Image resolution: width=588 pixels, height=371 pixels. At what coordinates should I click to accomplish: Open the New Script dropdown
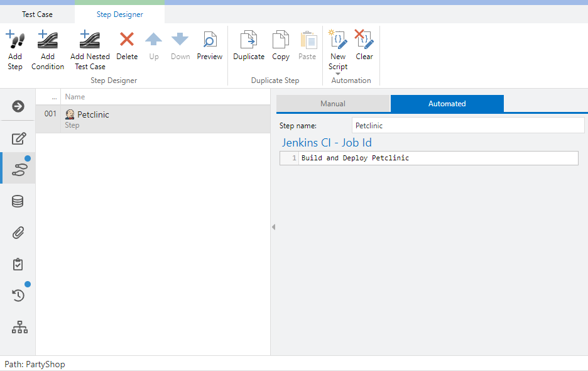pos(338,73)
